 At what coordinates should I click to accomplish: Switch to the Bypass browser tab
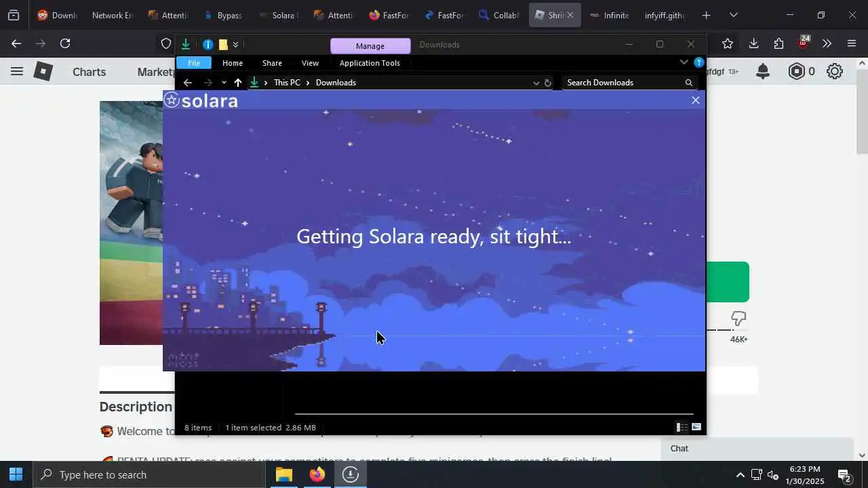pos(223,15)
